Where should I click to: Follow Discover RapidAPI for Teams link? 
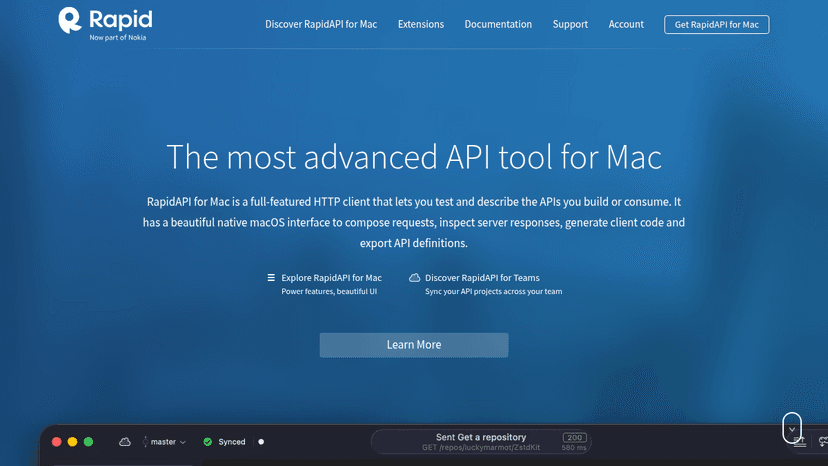tap(482, 277)
